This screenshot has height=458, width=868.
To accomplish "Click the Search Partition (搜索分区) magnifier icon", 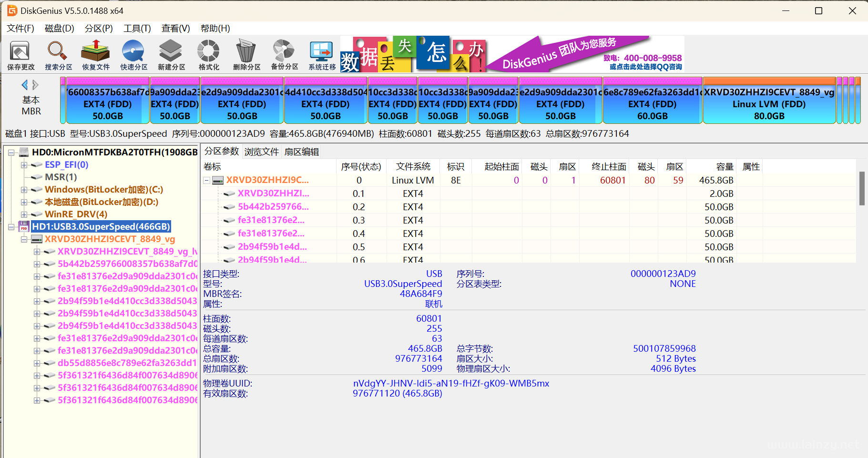I will [x=58, y=55].
